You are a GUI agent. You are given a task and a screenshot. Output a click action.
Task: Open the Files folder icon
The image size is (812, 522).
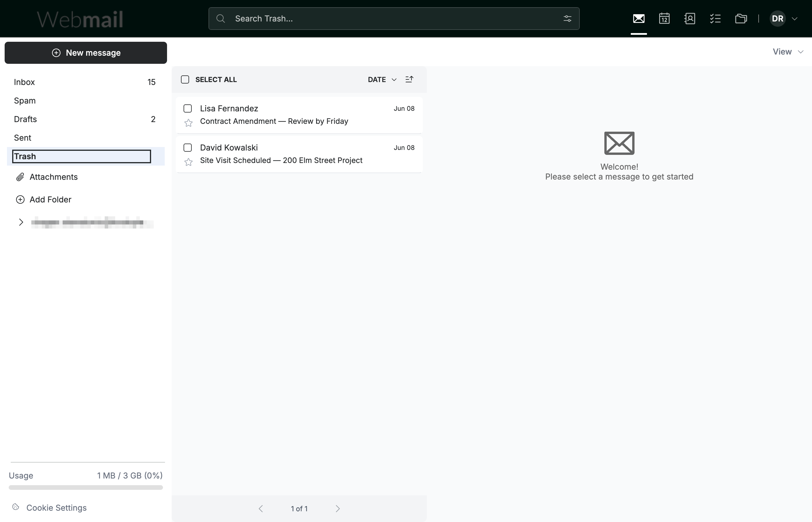pyautogui.click(x=741, y=18)
